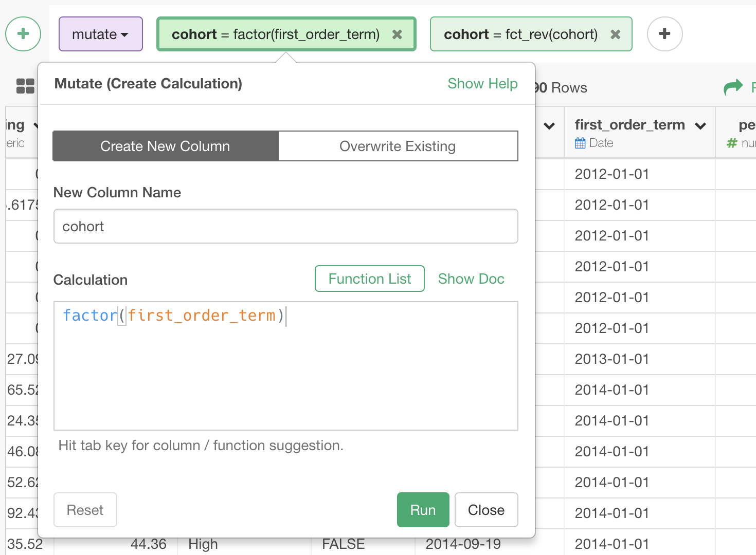The width and height of the screenshot is (756, 555).
Task: Remove the factor(first_order_term) step via X
Action: pyautogui.click(x=397, y=34)
